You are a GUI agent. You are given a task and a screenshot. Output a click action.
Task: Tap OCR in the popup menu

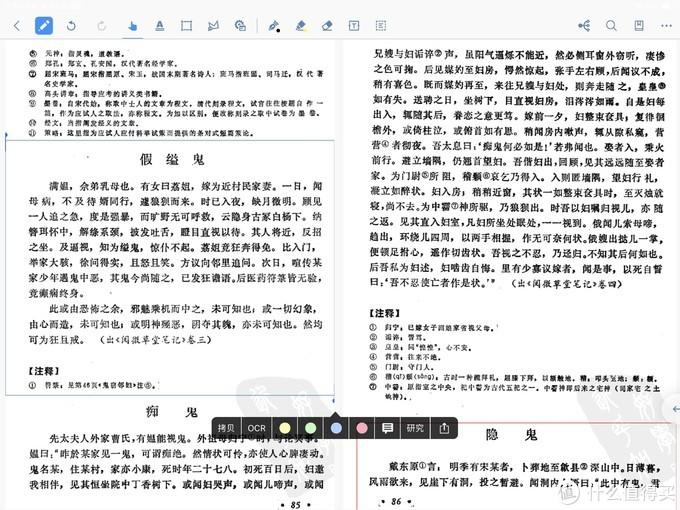[256, 428]
